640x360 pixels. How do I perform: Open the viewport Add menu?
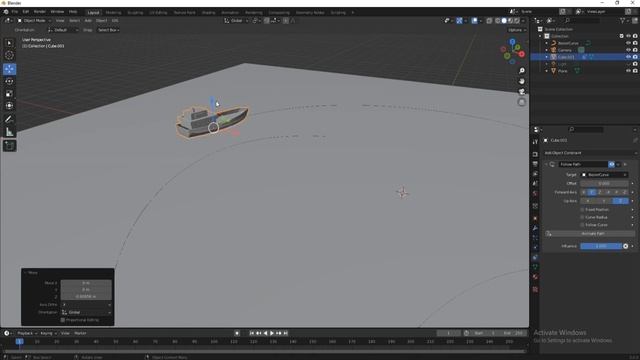point(88,20)
